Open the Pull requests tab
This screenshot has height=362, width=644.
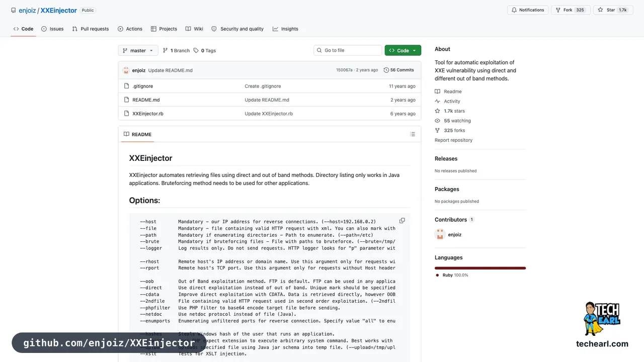[91, 29]
